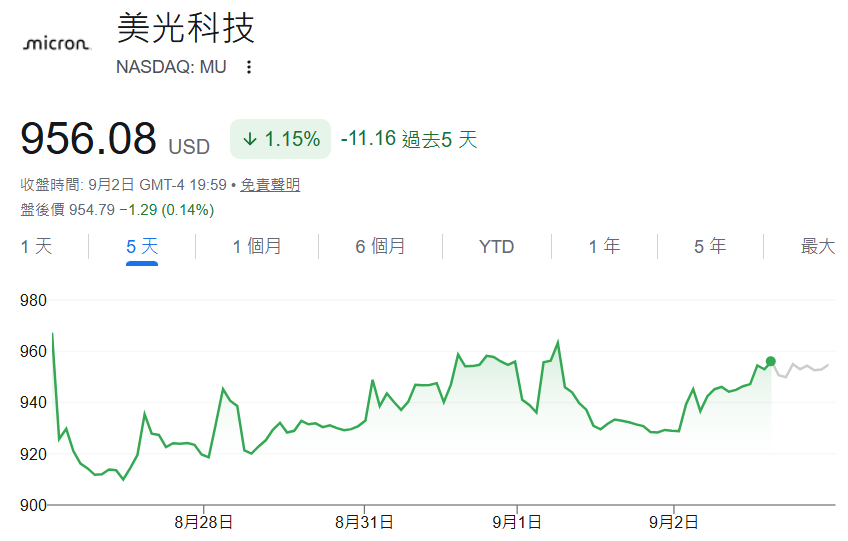848x541 pixels.
Task: Open the 免責聲明 disclaimer link
Action: pyautogui.click(x=270, y=185)
